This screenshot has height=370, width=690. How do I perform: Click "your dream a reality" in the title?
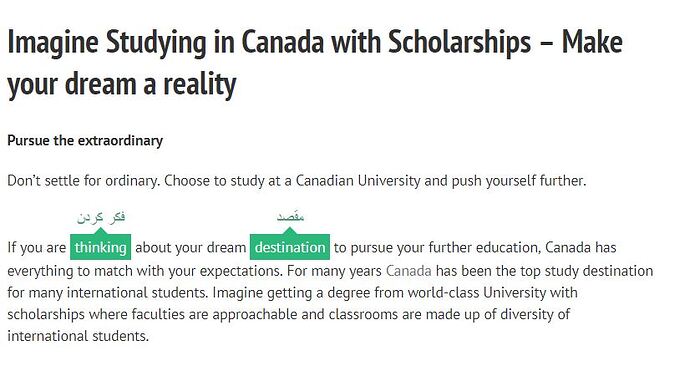click(122, 84)
